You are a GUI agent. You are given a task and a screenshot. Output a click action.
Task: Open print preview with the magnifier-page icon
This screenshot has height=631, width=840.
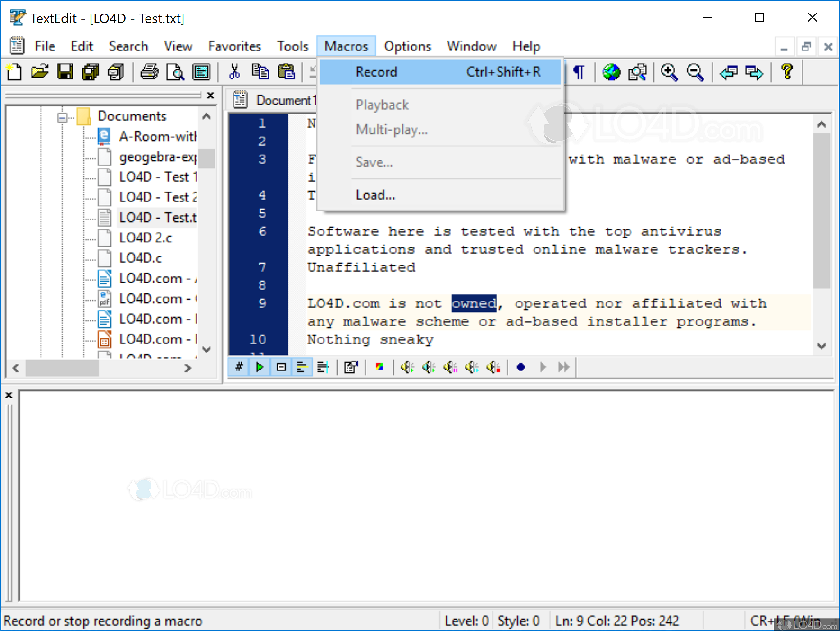[x=175, y=72]
